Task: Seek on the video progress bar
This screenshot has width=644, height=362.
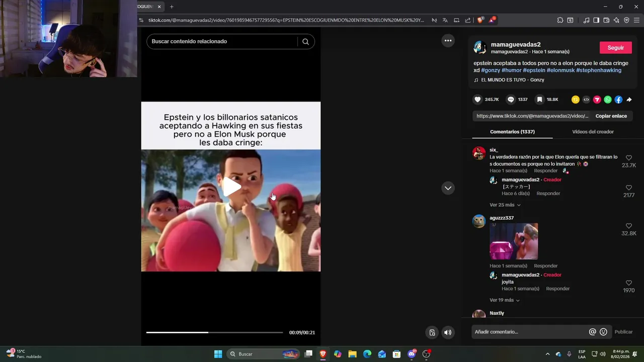Action: 214,332
